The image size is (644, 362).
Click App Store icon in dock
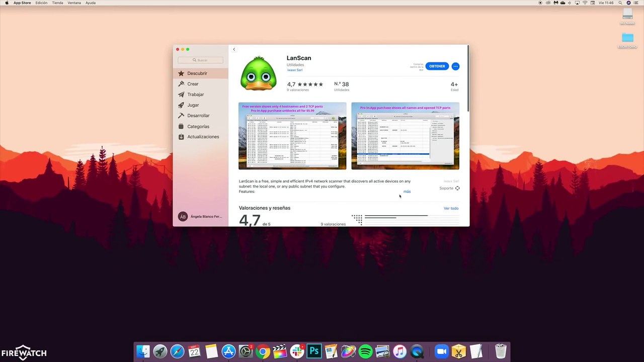(228, 351)
